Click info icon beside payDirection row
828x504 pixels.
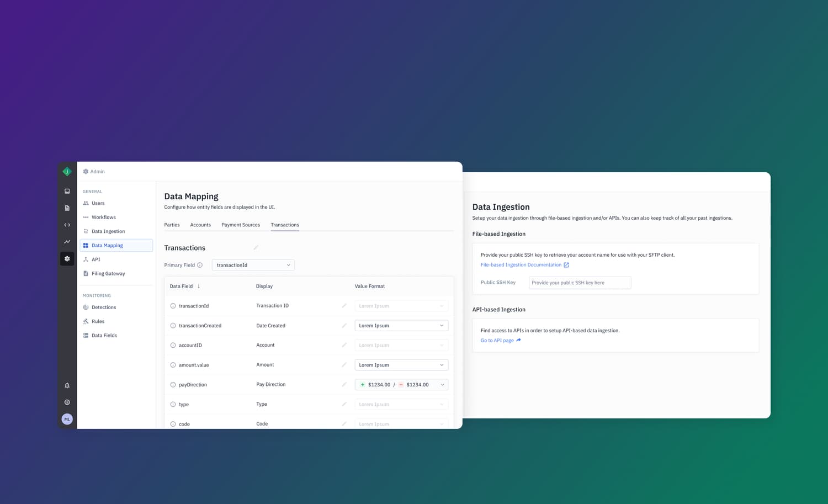tap(173, 385)
